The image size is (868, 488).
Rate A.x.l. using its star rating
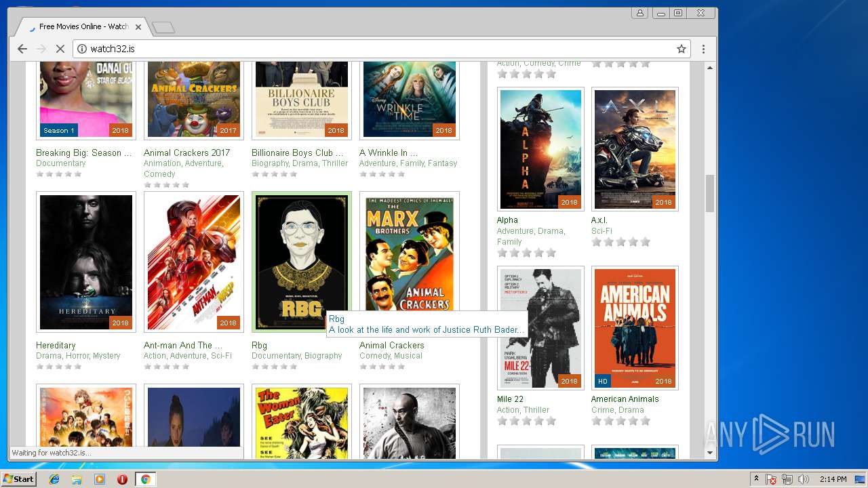click(x=620, y=242)
